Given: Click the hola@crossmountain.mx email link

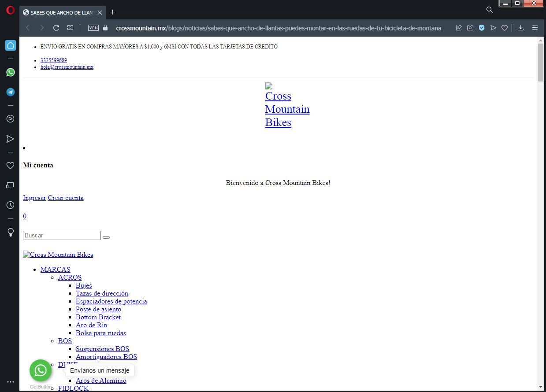Looking at the screenshot, I should tap(67, 67).
